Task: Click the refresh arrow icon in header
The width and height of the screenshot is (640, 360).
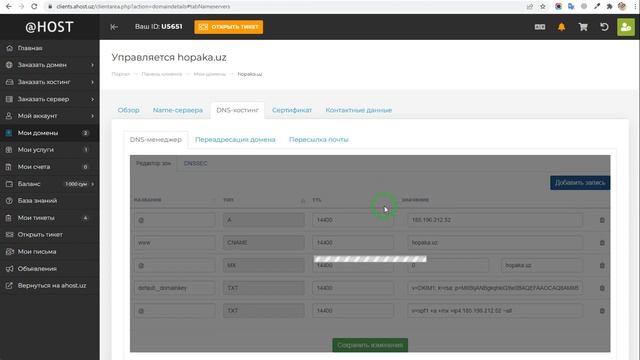Action: tap(604, 27)
